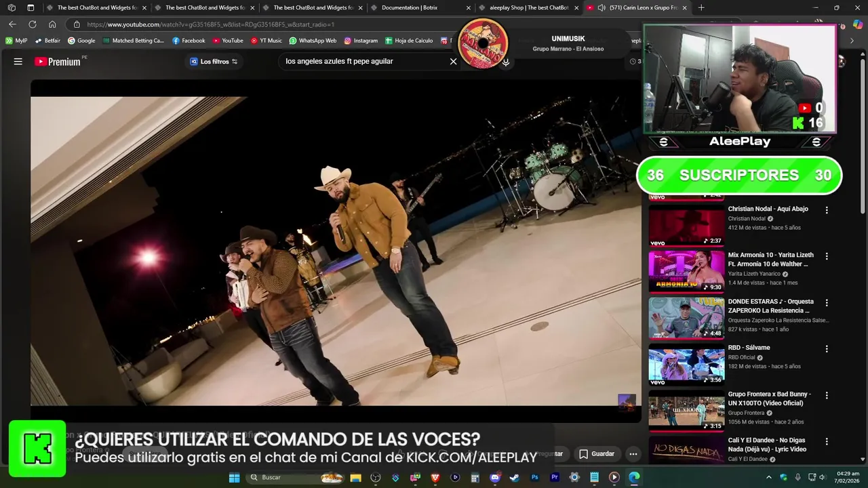The height and width of the screenshot is (488, 868).
Task: Reload the current page
Action: (x=33, y=24)
